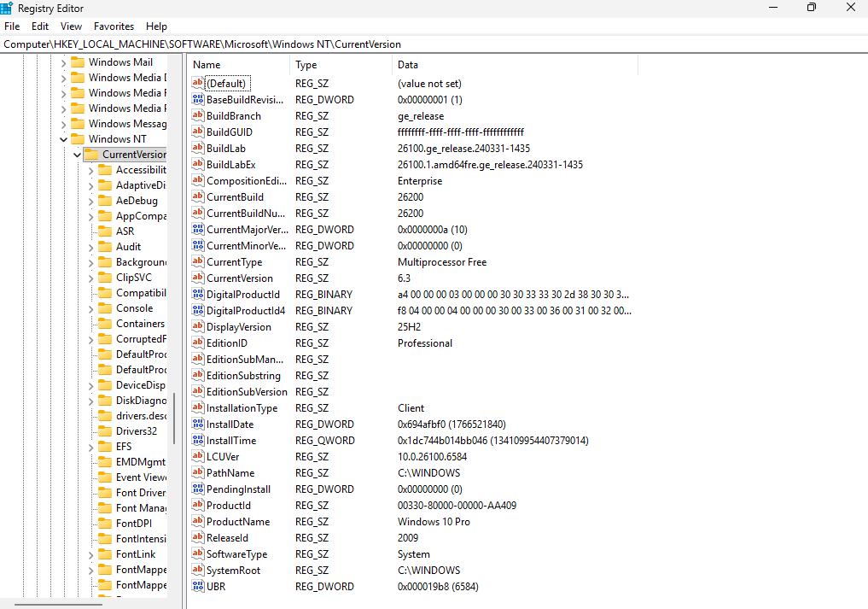Click the DWORD icon of InstallDate
This screenshot has width=868, height=609.
click(x=198, y=424)
